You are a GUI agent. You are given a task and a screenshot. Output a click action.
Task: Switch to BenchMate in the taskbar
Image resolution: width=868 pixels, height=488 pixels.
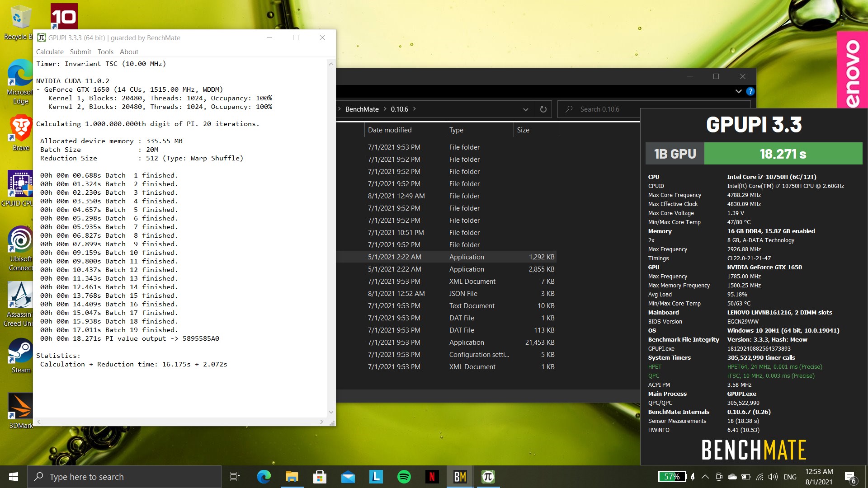point(460,477)
